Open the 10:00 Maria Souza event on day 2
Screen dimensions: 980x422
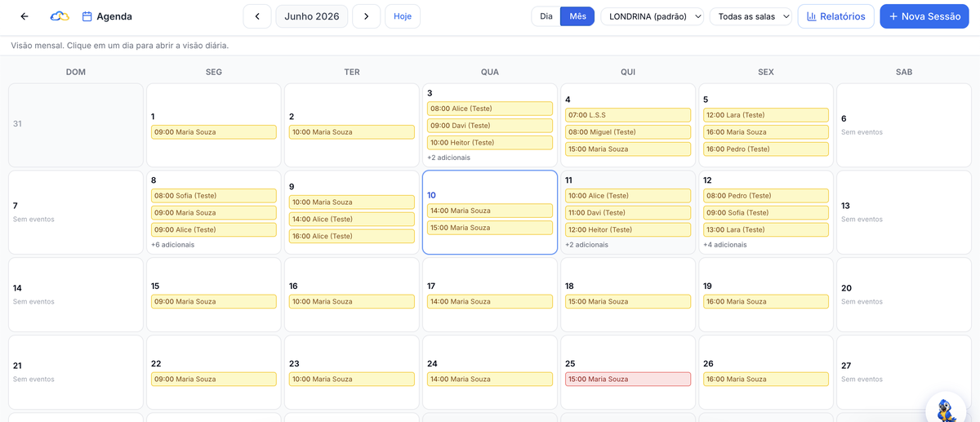click(x=352, y=132)
